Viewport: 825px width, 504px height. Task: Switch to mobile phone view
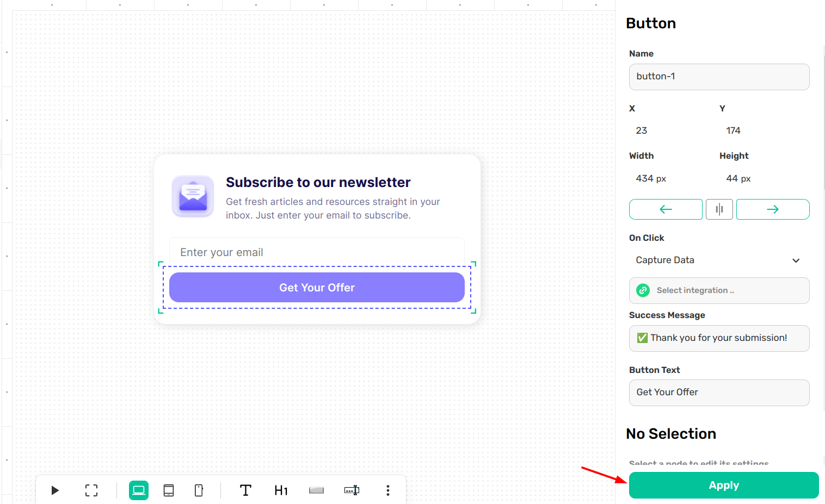pos(199,490)
